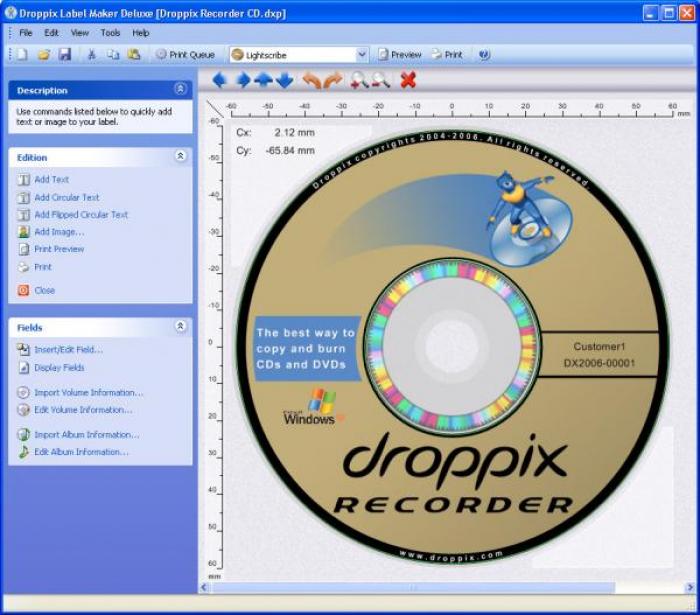
Task: Move object right with blue arrow
Action: [243, 80]
